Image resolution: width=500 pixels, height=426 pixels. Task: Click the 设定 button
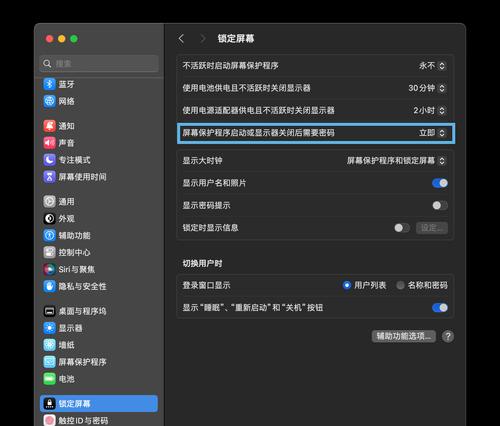click(x=432, y=228)
